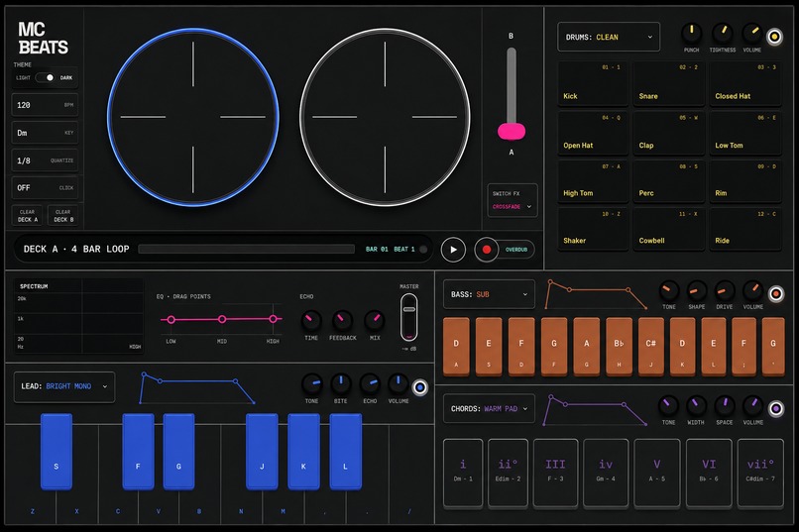Trigger the High Tom drum pad
799x532 pixels.
[x=593, y=181]
